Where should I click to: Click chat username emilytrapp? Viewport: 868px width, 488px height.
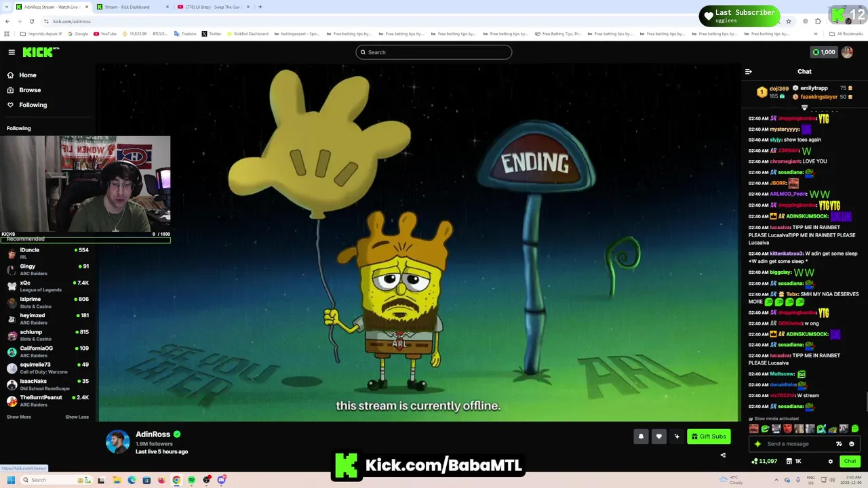814,88
